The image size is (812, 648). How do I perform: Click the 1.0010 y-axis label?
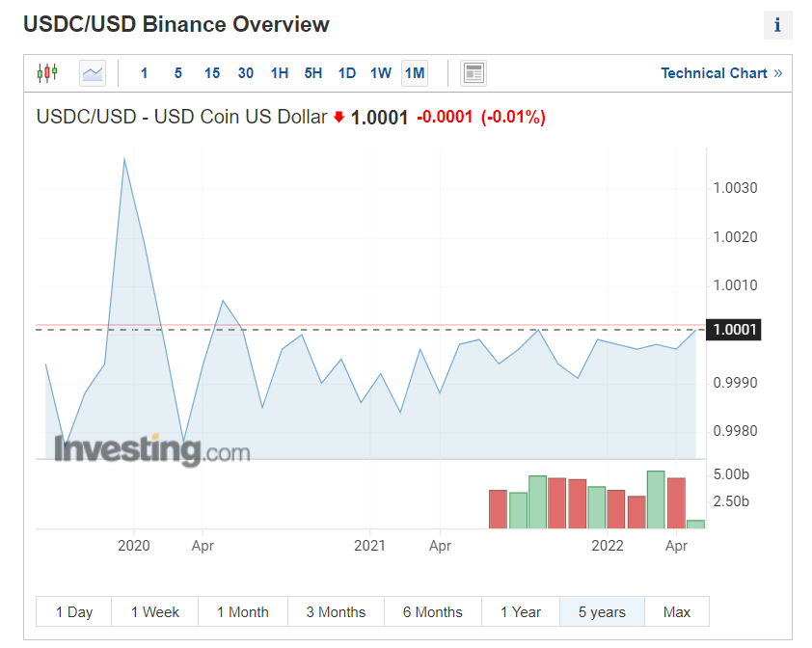735,285
